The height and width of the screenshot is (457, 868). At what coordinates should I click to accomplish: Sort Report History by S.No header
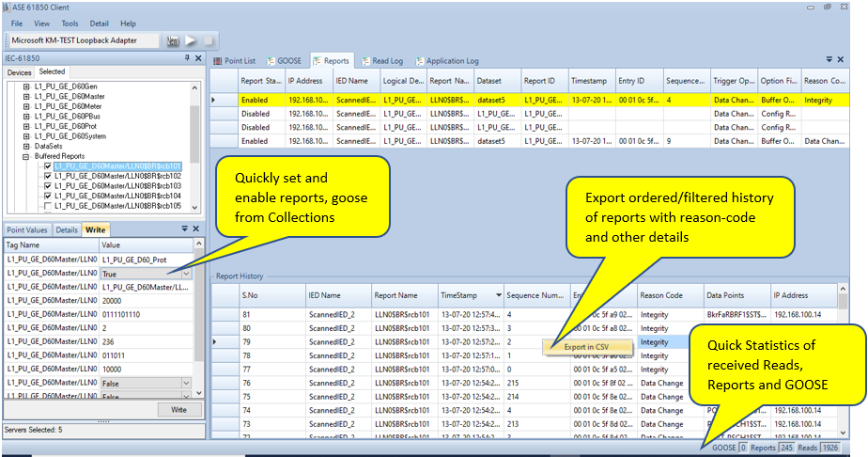pyautogui.click(x=272, y=296)
